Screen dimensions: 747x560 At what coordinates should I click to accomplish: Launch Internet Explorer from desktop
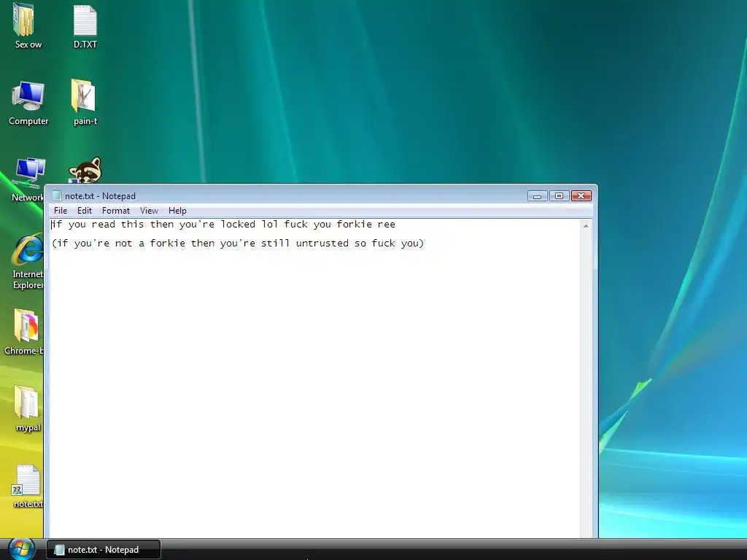pos(28,261)
